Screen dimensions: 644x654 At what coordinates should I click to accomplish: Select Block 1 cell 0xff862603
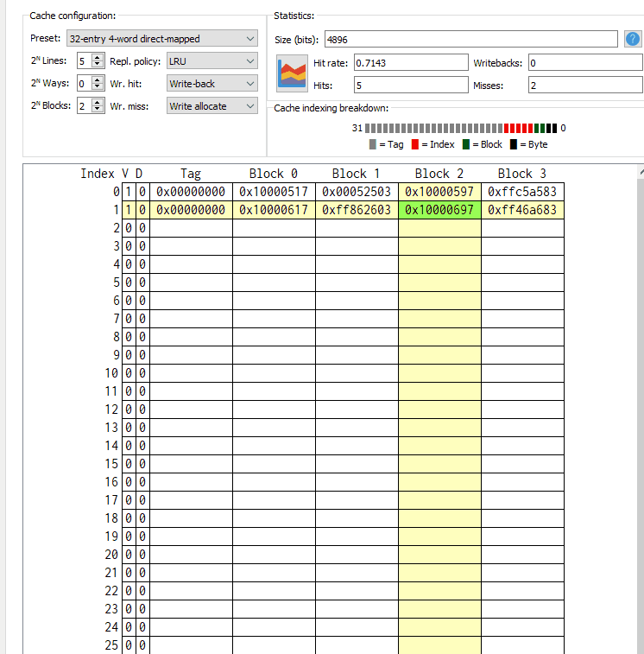(x=357, y=210)
